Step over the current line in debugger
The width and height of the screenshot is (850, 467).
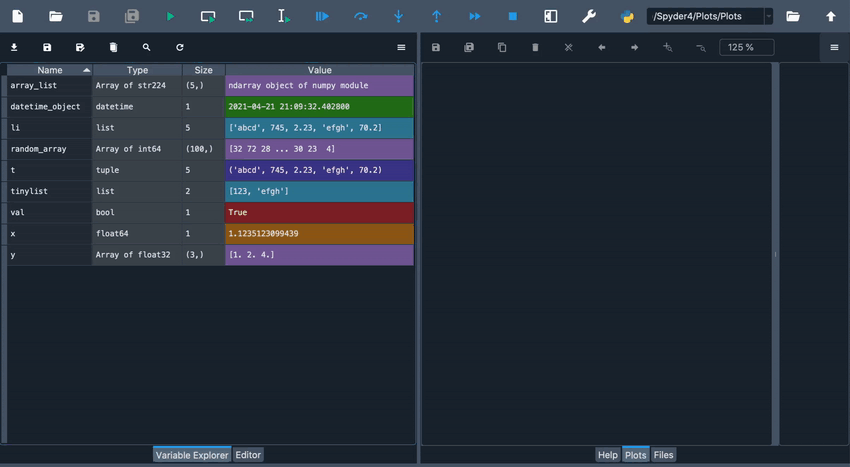[x=360, y=16]
